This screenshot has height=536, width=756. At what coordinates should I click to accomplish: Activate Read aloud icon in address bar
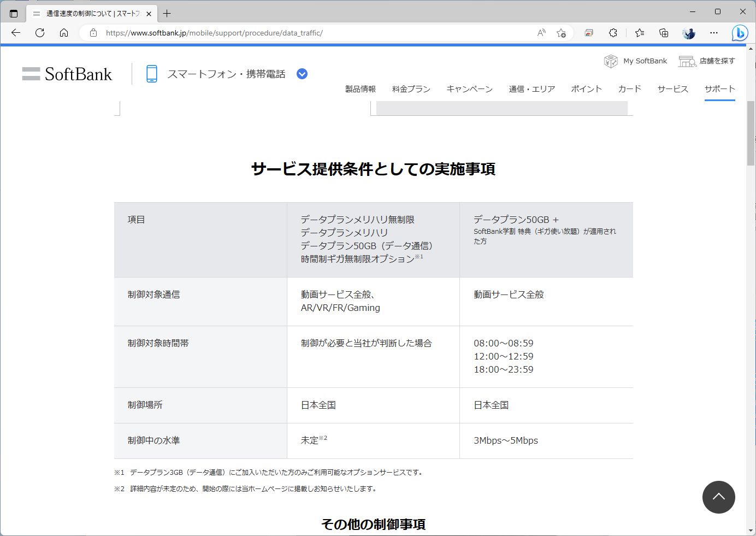[541, 33]
